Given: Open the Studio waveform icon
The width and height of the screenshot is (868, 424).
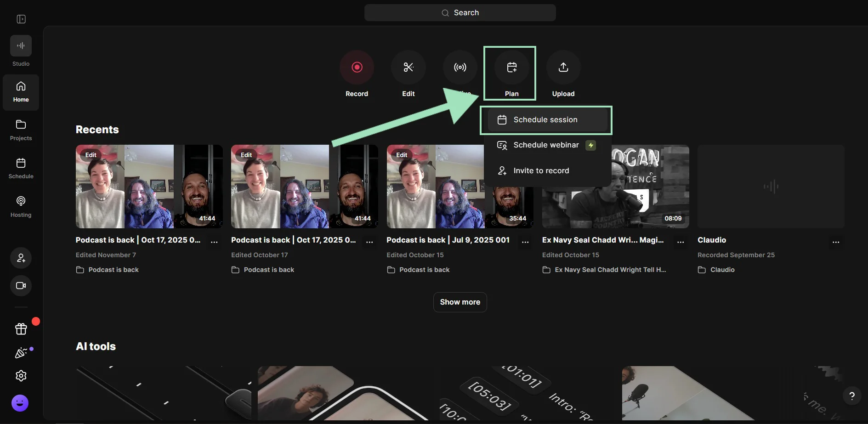Looking at the screenshot, I should (21, 46).
